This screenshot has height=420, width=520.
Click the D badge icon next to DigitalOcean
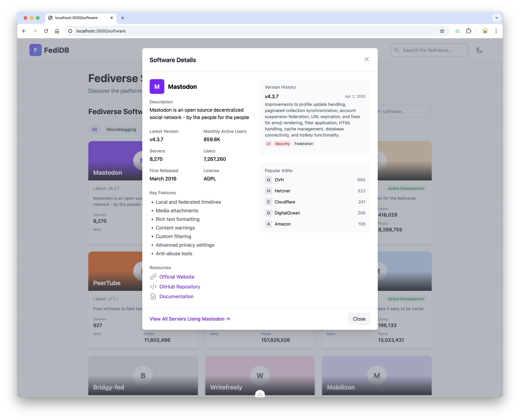(x=268, y=213)
